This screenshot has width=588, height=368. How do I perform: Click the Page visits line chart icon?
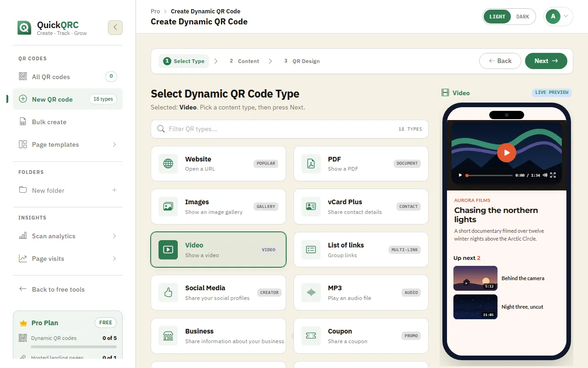[23, 259]
